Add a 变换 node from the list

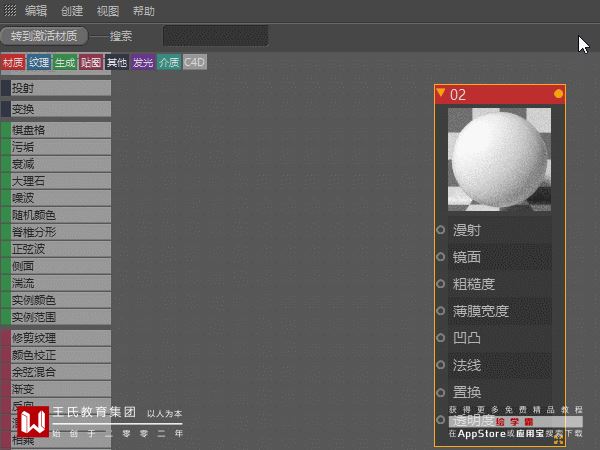(56, 109)
